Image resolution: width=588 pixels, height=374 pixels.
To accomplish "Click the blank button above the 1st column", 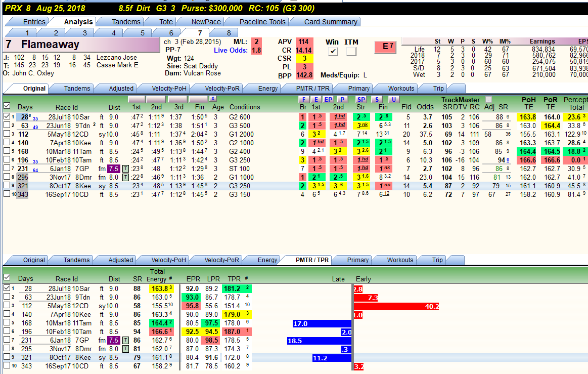I will point(137,99).
